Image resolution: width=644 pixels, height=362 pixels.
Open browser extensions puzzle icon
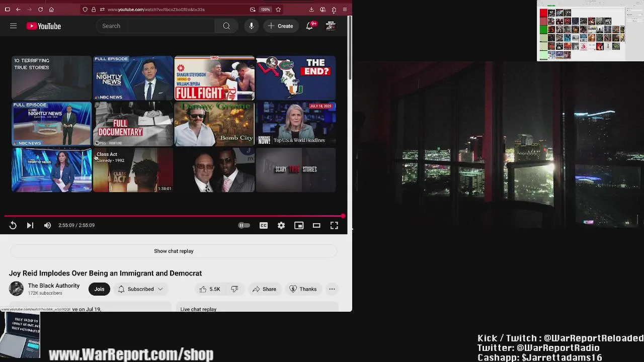[334, 9]
